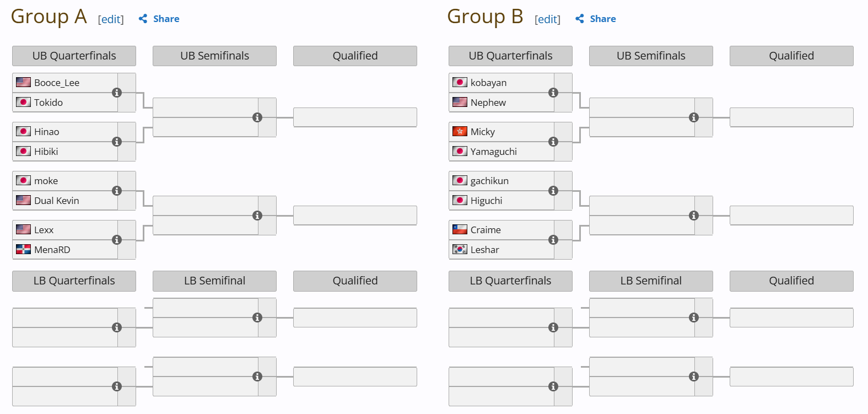This screenshot has width=868, height=414.
Task: Click the Dominican flag beside MenaRD
Action: pos(23,249)
